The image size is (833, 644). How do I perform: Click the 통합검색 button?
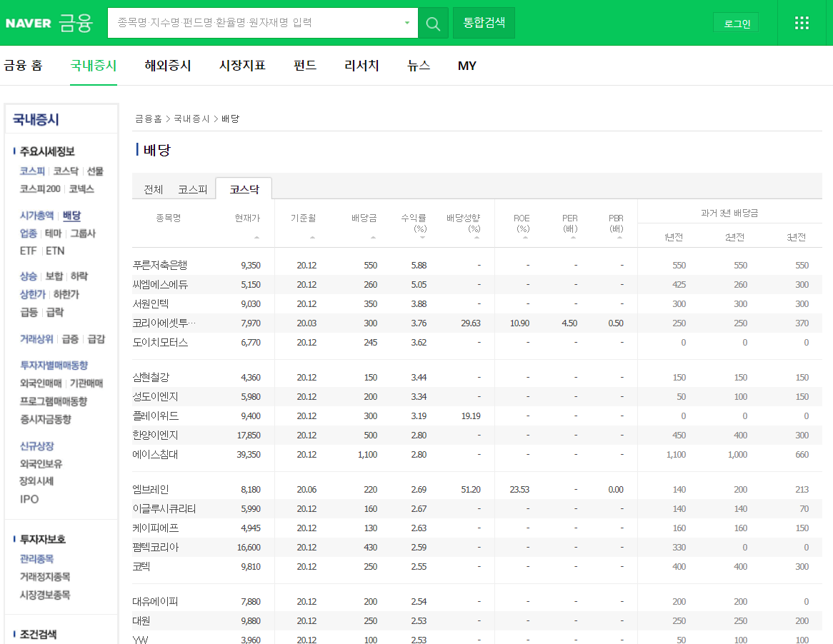[x=484, y=23]
